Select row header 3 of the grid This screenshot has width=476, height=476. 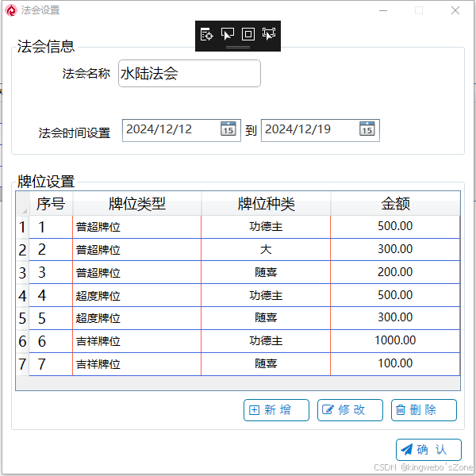[22, 273]
